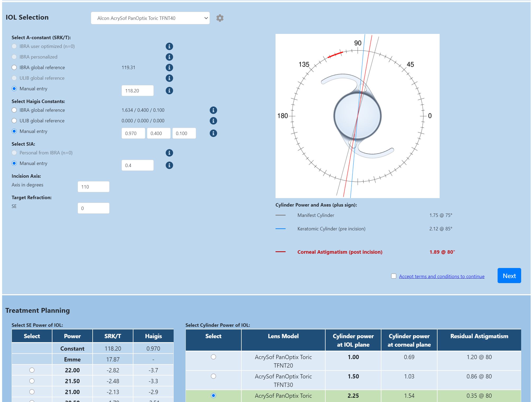
Task: Edit Haigis a1 field 0.400
Action: click(159, 133)
